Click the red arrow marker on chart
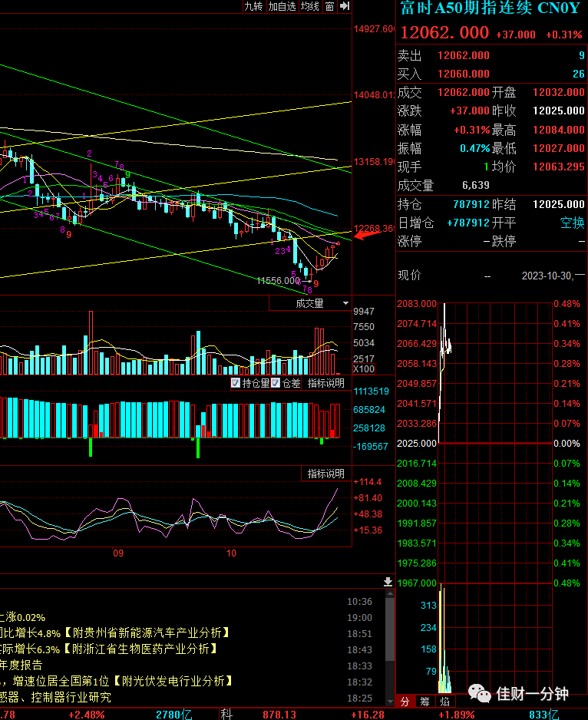The height and width of the screenshot is (720, 588). tap(367, 235)
